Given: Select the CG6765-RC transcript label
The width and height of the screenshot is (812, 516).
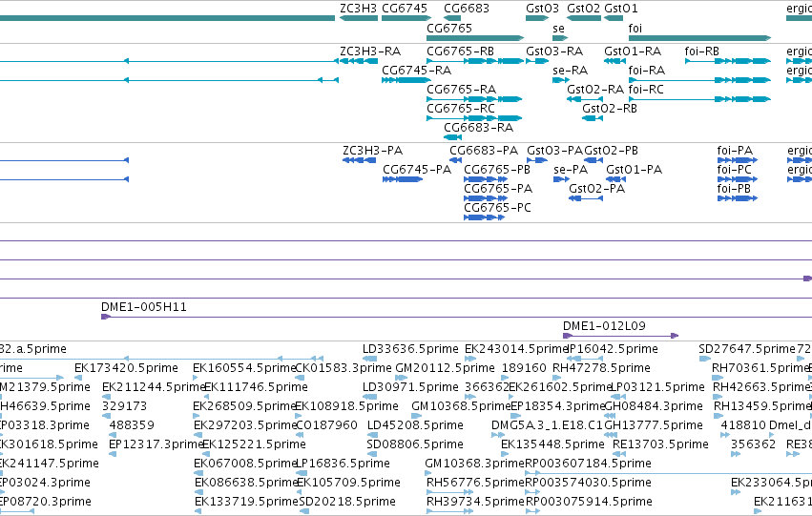Looking at the screenshot, I should (461, 109).
